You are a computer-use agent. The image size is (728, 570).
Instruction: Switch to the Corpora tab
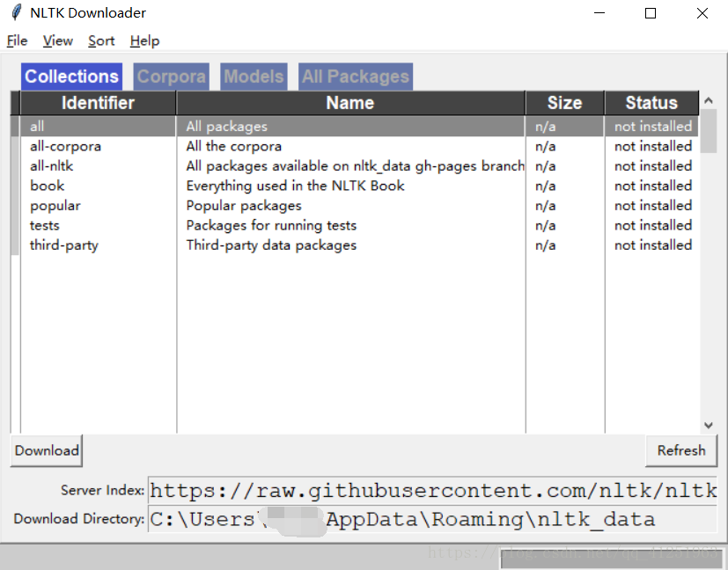coord(172,77)
